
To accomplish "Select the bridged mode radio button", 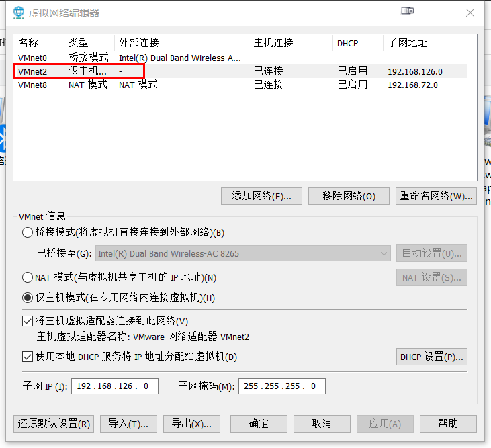I will coord(28,232).
